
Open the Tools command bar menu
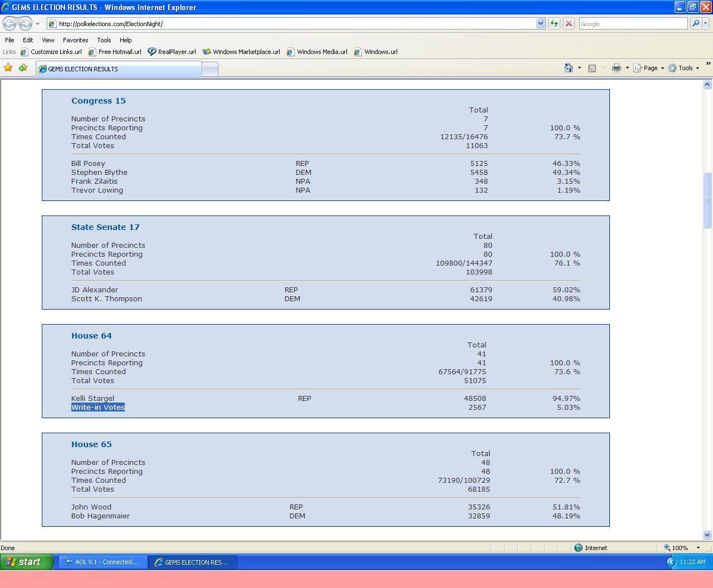click(683, 68)
